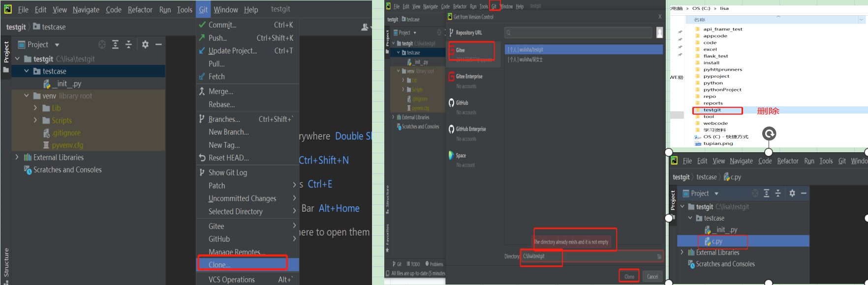Select Gitee Enterprise in the version control dialog
This screenshot has width=868, height=285.
(x=469, y=77)
